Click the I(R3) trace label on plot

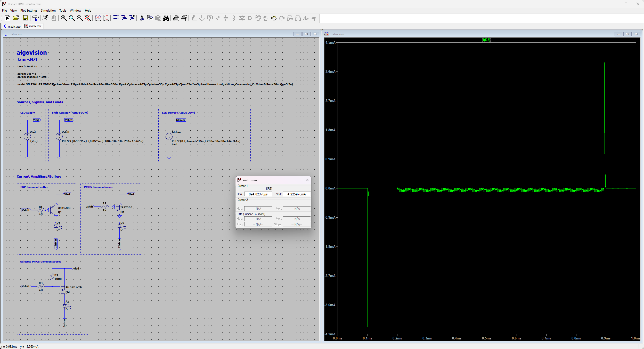(x=486, y=40)
